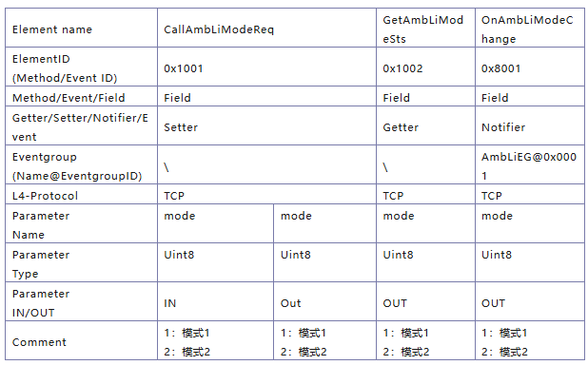
Task: Select the GetAmbLiModeSts header cell
Action: 425,29
